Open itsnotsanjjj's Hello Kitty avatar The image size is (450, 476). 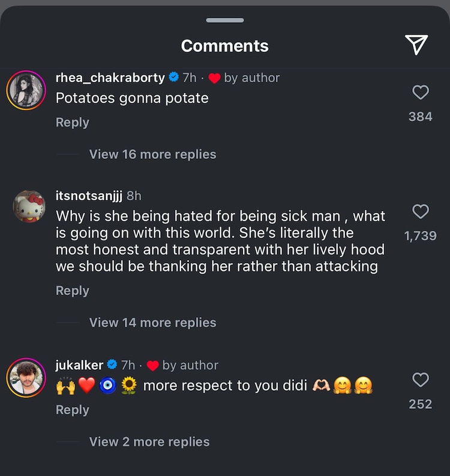pos(29,207)
